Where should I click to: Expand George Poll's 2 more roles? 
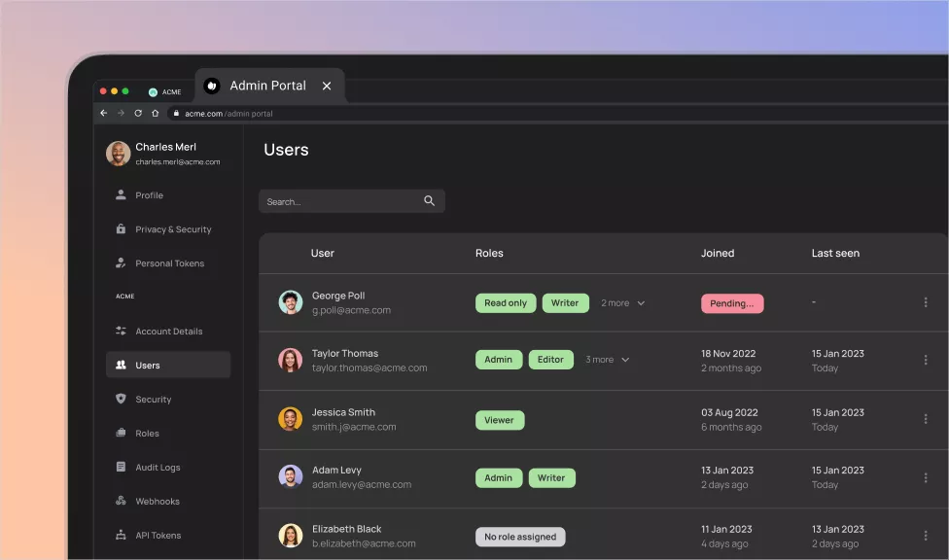click(x=622, y=302)
